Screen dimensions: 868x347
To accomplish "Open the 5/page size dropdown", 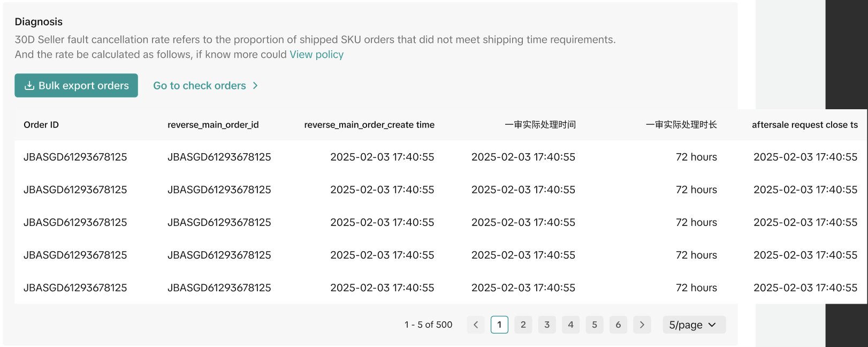I will pos(694,325).
